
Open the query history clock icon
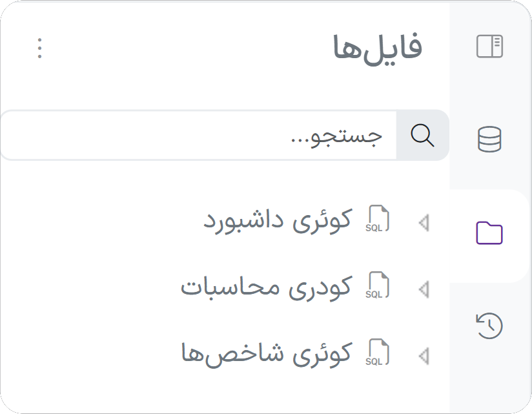pyautogui.click(x=489, y=326)
